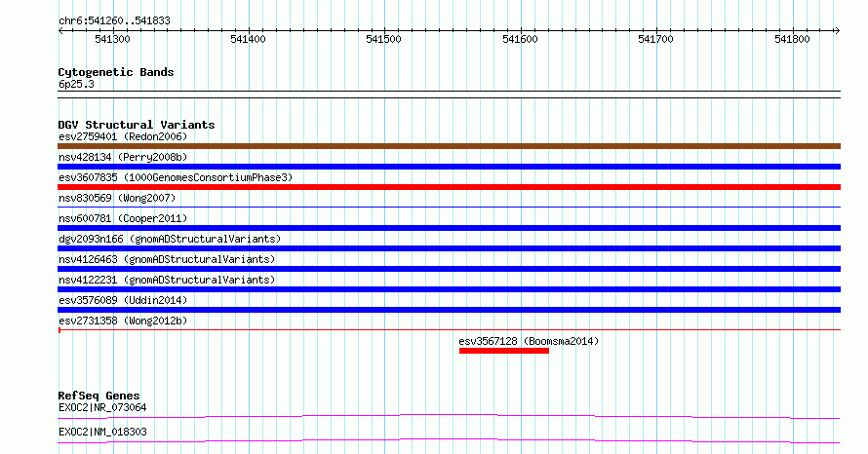868x454 pixels.
Task: Click red bar for esv3607835 variant
Action: (x=449, y=187)
